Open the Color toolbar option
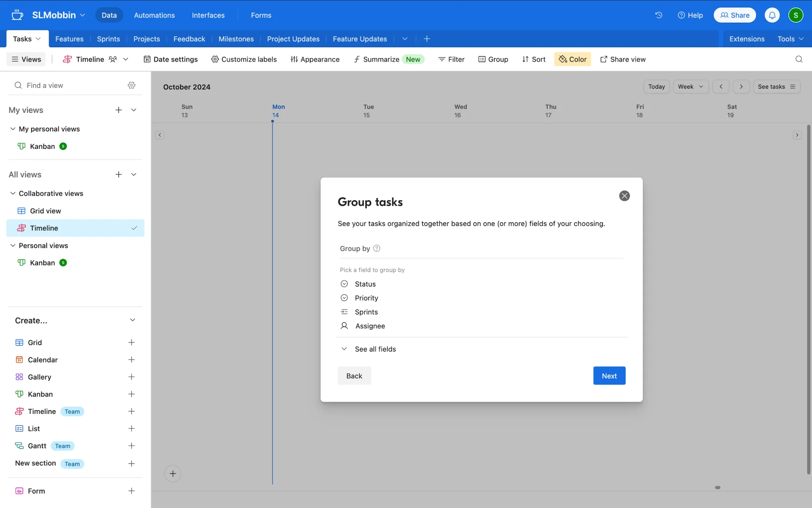Screen dimensions: 812x508 (573, 59)
